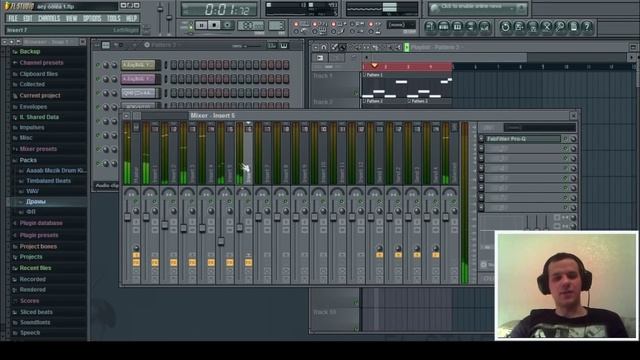The image size is (640, 360).
Task: Click the help question mark icon
Action: click(587, 27)
